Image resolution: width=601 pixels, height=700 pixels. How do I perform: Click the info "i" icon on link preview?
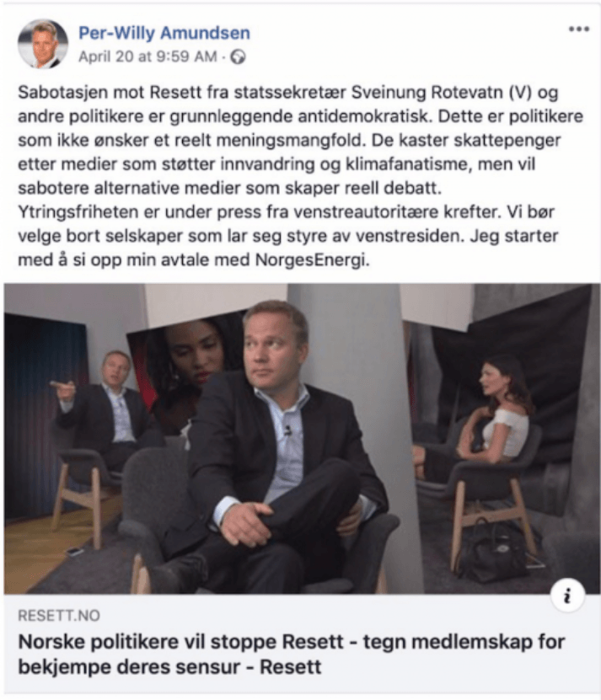[567, 596]
